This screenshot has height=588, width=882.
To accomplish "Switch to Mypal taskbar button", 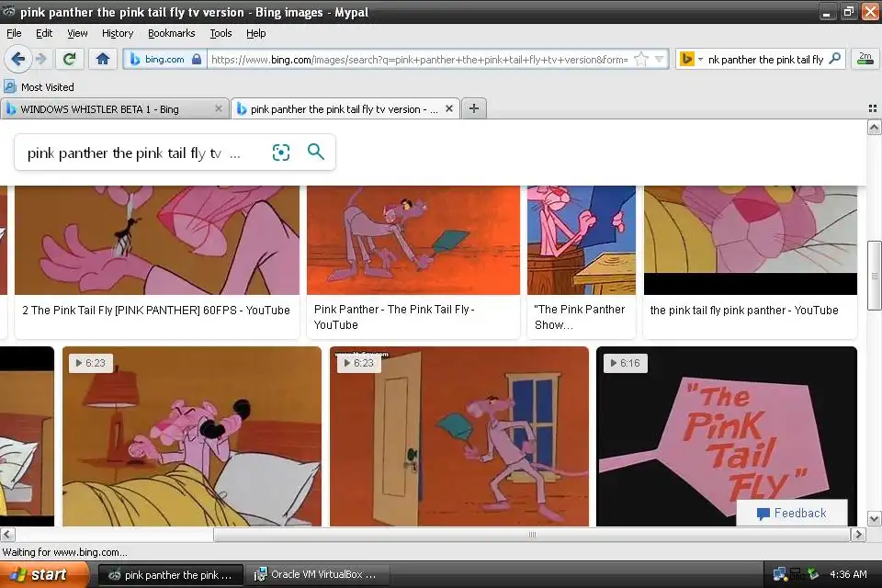I will pos(171,574).
